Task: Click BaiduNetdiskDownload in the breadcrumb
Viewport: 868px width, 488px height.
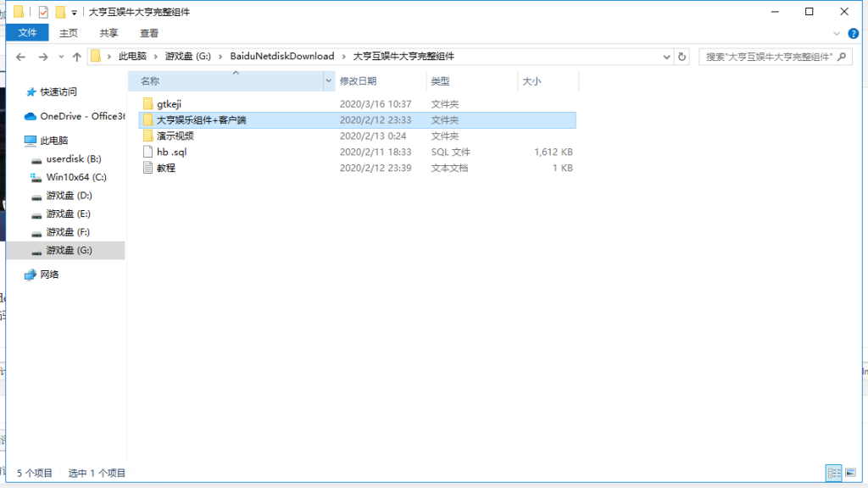Action: pyautogui.click(x=282, y=57)
